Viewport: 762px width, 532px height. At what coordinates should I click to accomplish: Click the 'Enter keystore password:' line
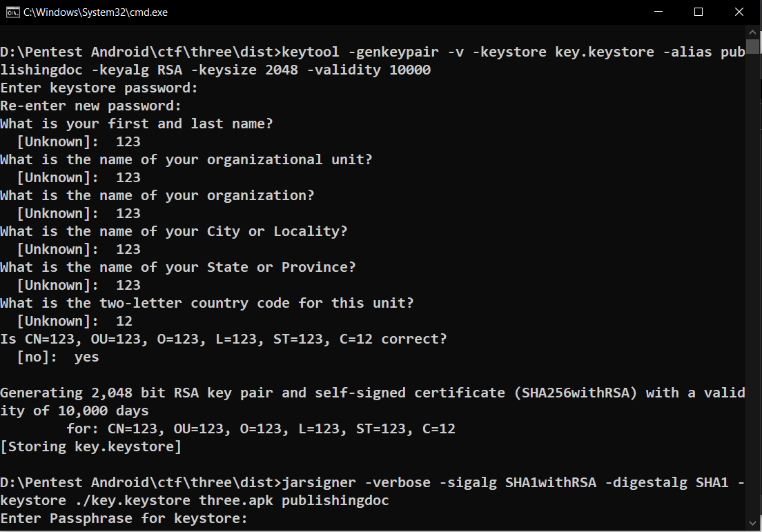[99, 88]
